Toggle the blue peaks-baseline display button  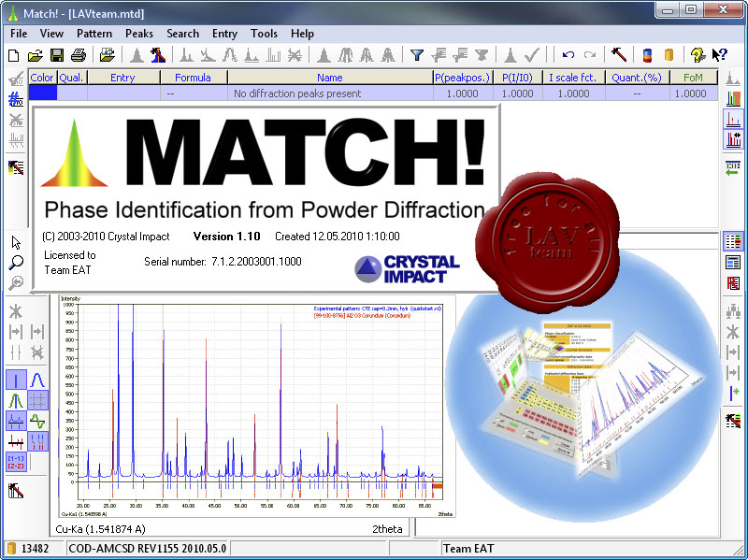pos(16,422)
